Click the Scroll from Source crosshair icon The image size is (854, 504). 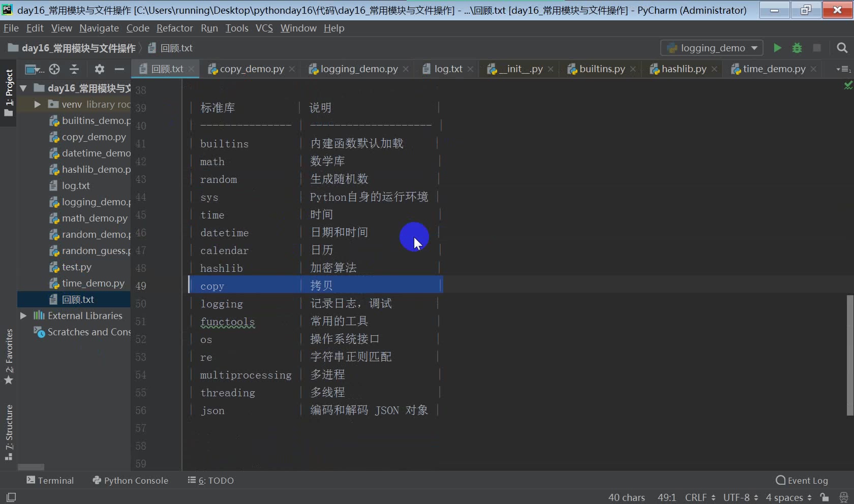[x=54, y=70]
